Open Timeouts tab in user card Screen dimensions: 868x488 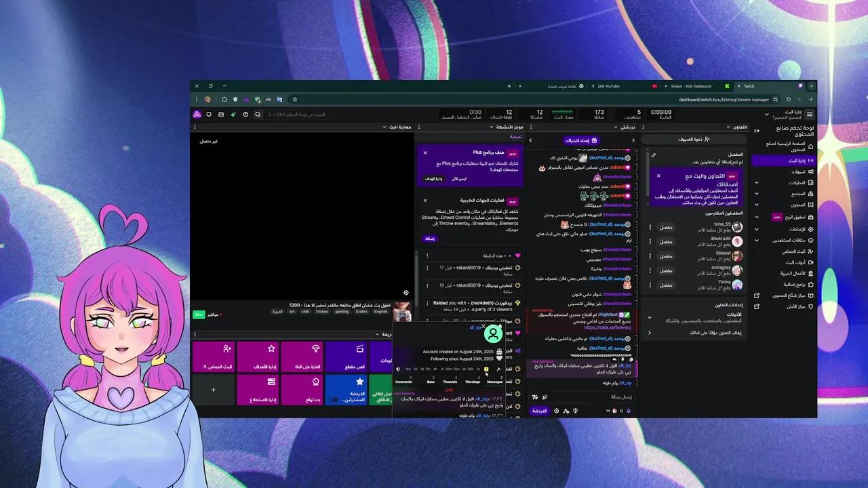click(x=450, y=382)
